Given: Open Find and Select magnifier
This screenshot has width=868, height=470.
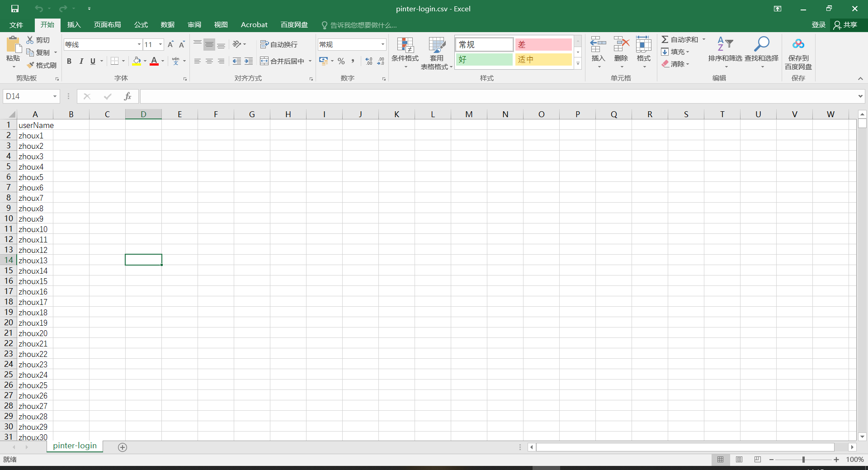Looking at the screenshot, I should coord(762,52).
